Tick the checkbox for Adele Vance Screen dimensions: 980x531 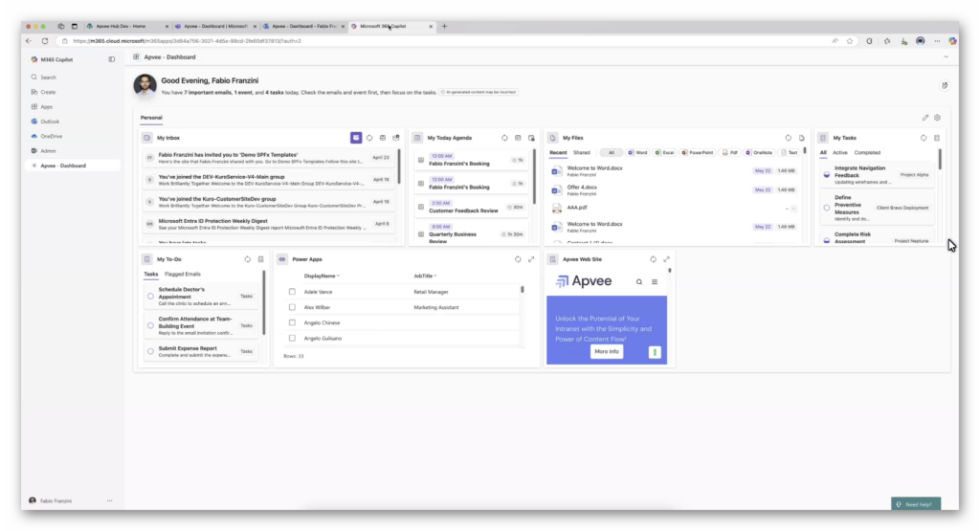tap(292, 292)
